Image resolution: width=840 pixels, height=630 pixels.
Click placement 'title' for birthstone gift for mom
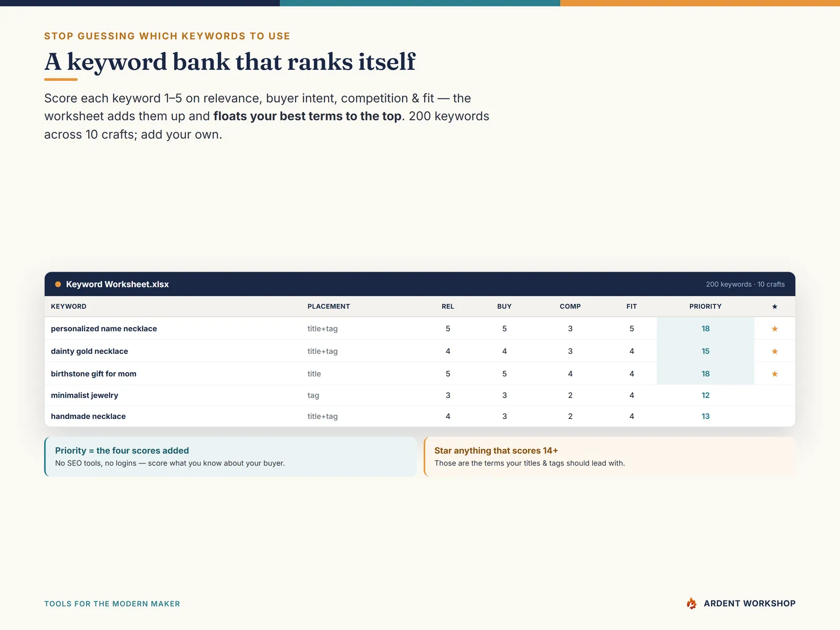(x=314, y=374)
